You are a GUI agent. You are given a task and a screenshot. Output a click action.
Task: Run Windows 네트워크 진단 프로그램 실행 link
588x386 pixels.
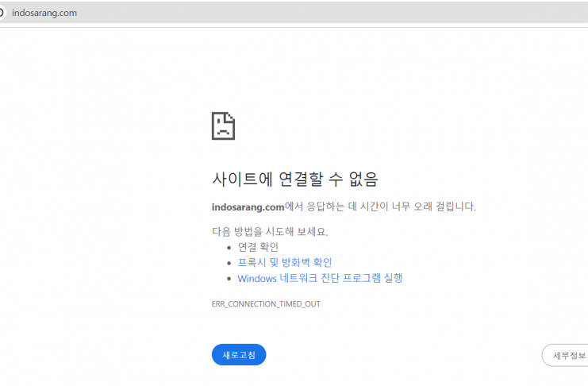tap(320, 278)
